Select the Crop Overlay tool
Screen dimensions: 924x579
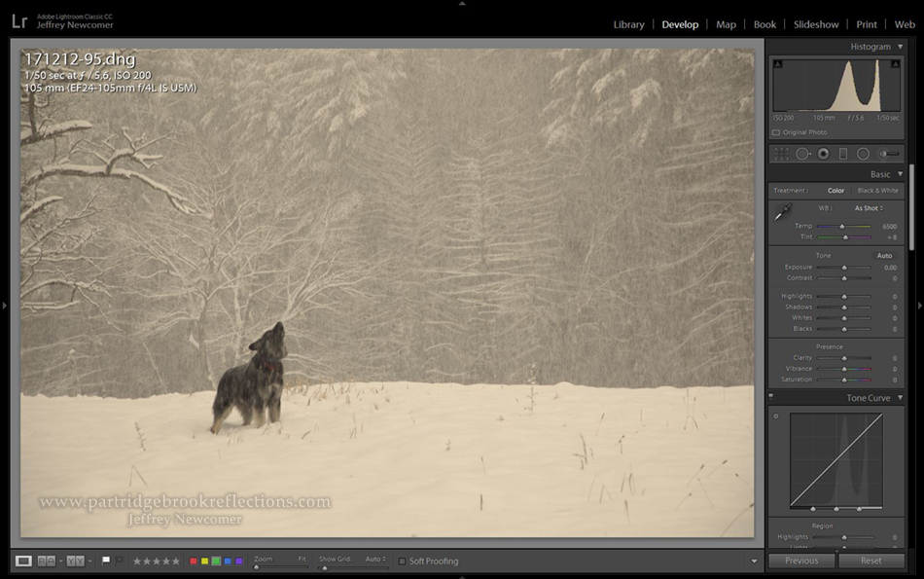point(781,154)
